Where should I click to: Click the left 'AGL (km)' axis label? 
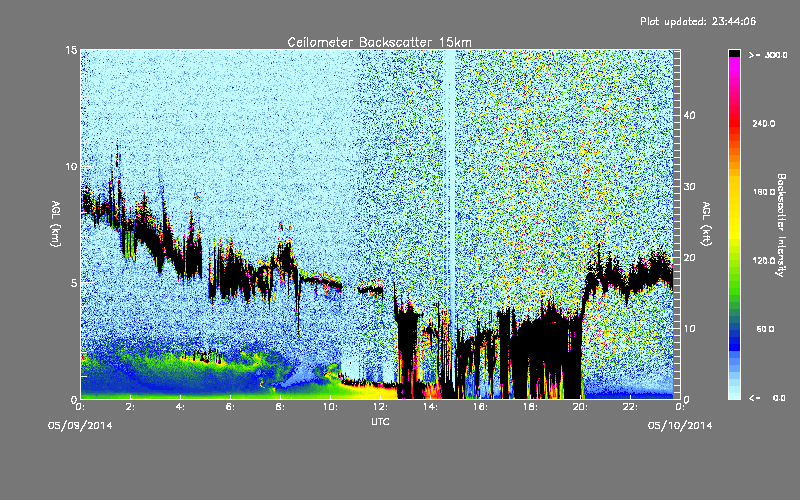[x=56, y=224]
